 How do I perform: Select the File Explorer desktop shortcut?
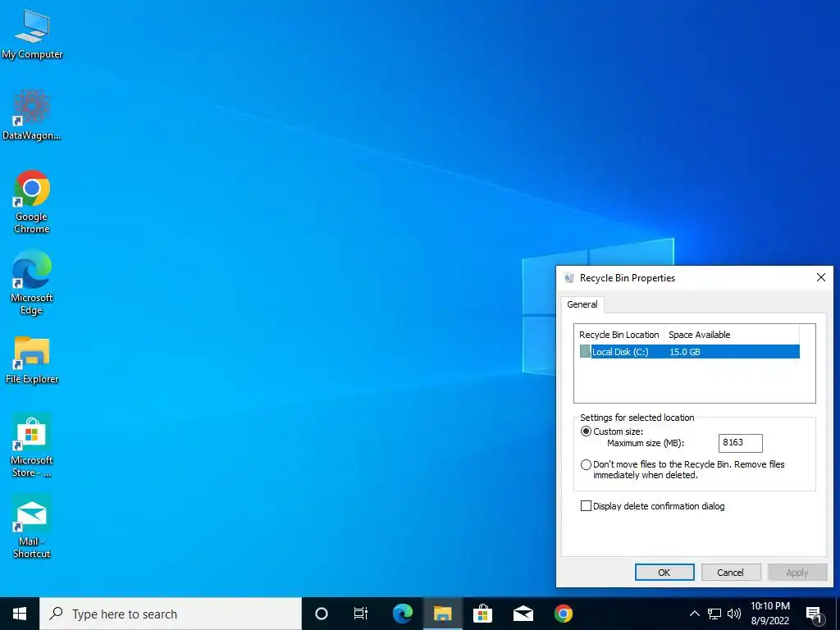click(32, 360)
